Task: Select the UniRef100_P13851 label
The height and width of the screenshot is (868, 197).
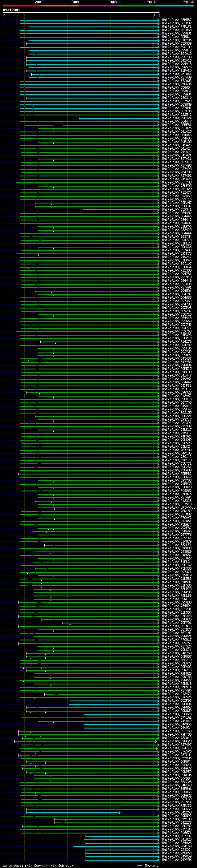Action: coord(177,521)
